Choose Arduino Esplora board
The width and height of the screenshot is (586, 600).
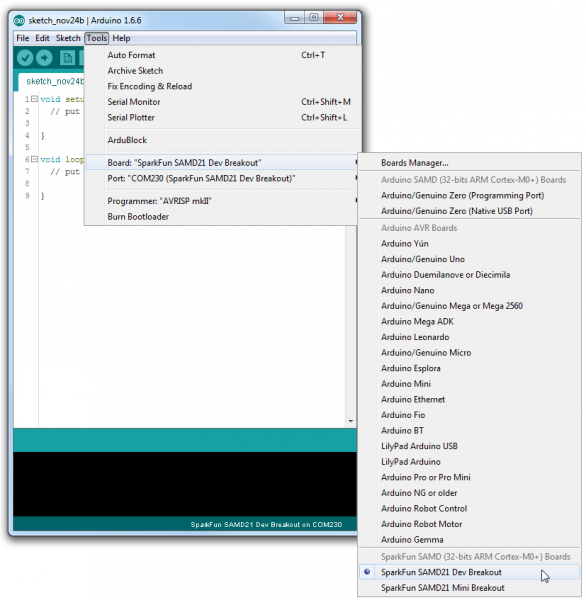coord(469,368)
